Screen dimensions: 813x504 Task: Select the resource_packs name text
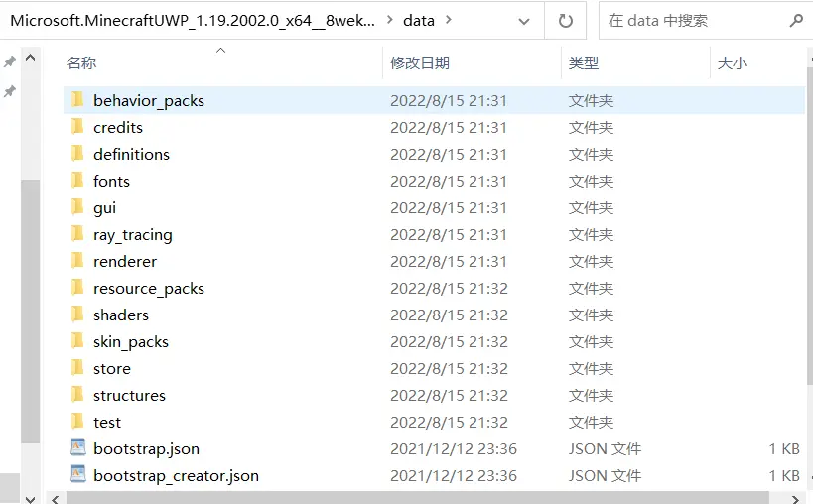[148, 289]
